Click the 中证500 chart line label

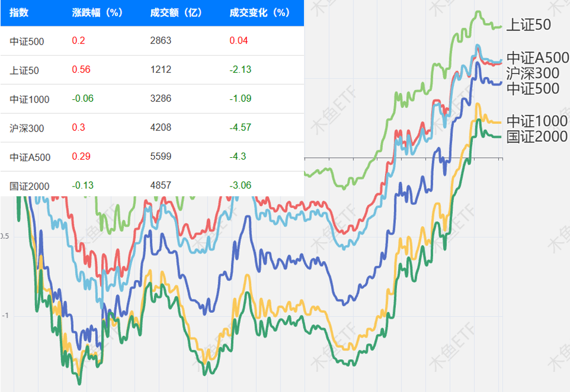533,88
